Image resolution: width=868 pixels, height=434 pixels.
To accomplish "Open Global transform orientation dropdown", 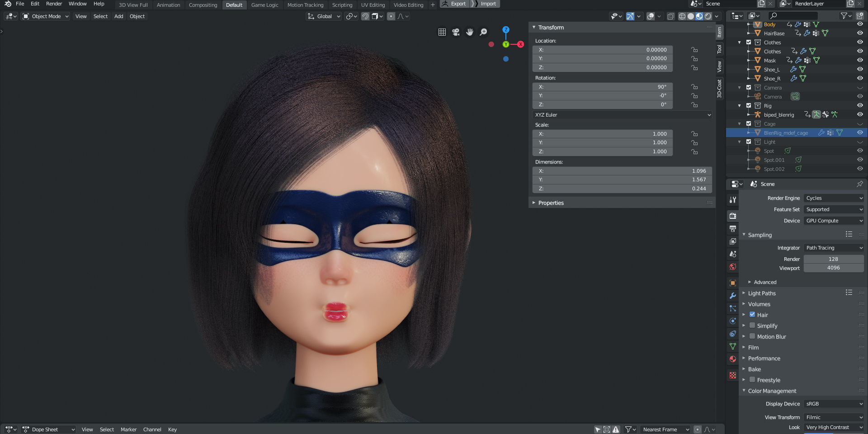I will [324, 16].
